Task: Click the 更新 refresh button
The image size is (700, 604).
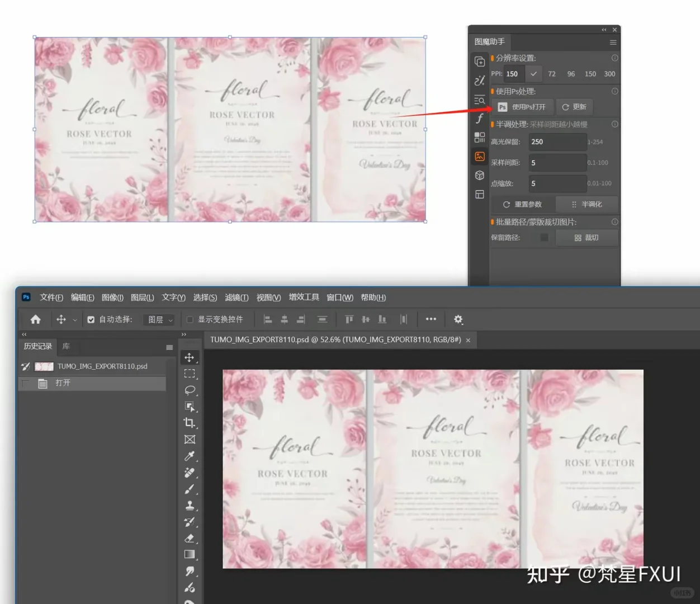Action: point(574,107)
